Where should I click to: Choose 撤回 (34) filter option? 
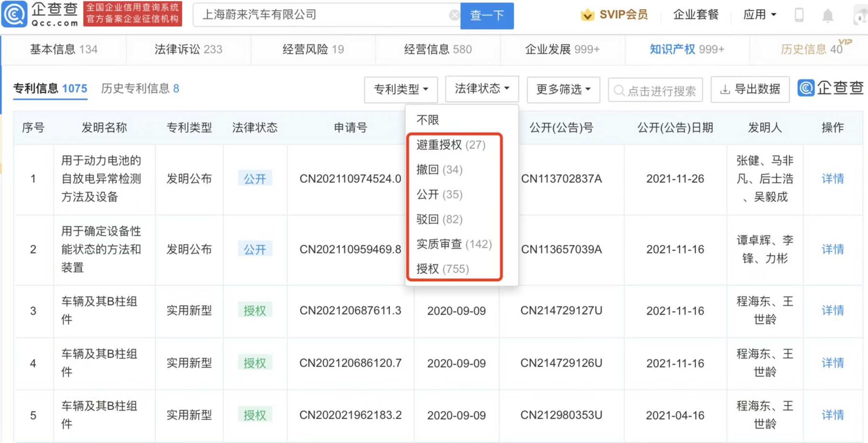click(440, 170)
